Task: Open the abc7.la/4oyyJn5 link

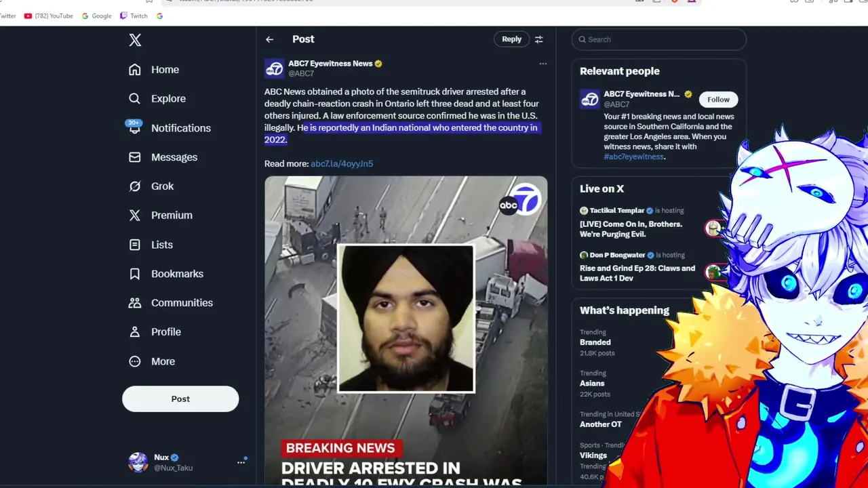Action: tap(342, 163)
